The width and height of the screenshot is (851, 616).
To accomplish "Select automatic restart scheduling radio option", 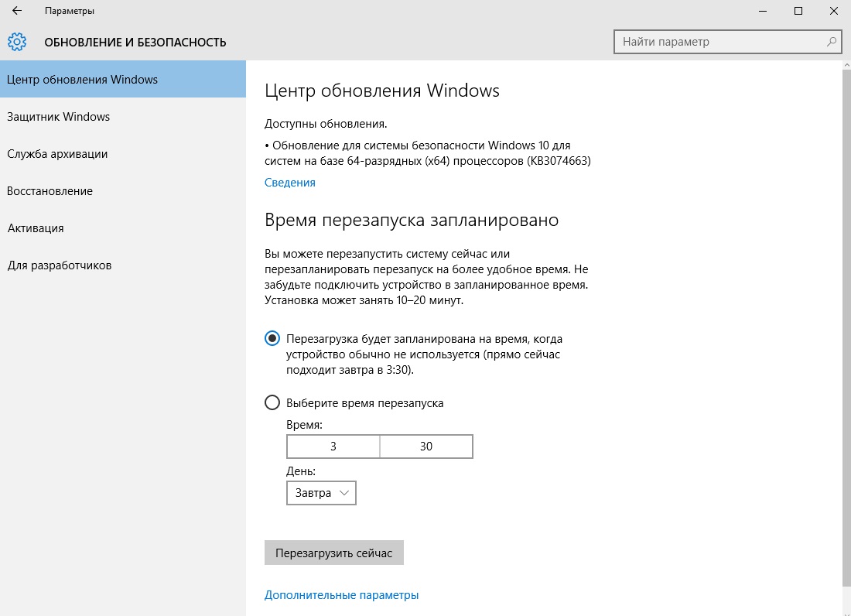I will (x=272, y=339).
